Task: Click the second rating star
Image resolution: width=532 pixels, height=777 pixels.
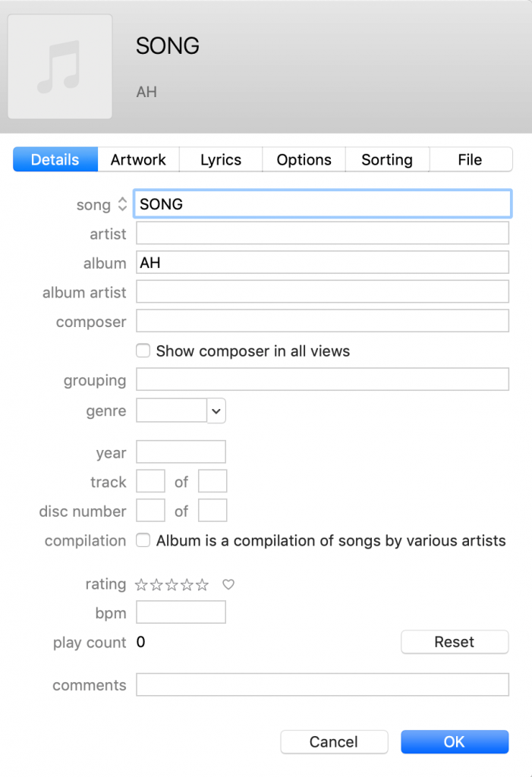Action: point(156,584)
